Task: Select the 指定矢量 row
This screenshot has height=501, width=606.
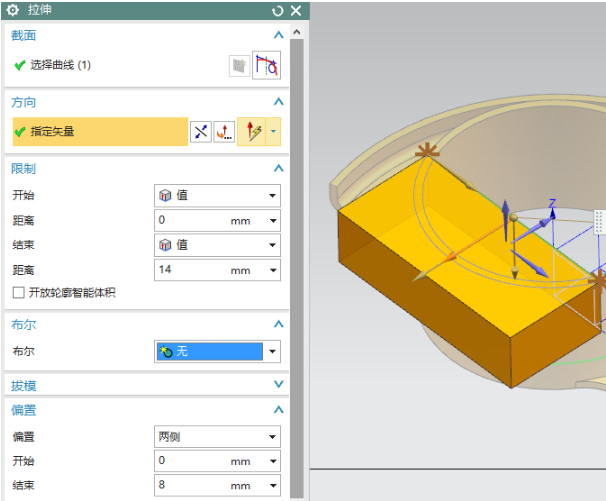Action: [x=100, y=132]
